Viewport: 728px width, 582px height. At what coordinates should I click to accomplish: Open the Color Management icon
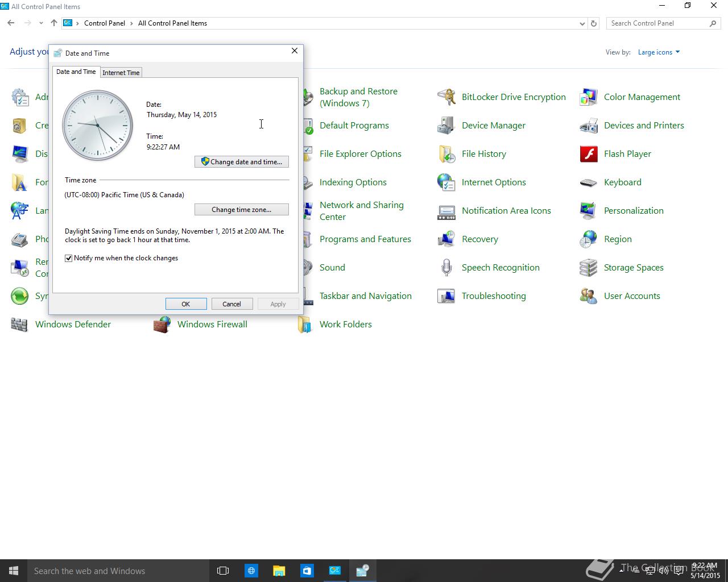pos(588,97)
